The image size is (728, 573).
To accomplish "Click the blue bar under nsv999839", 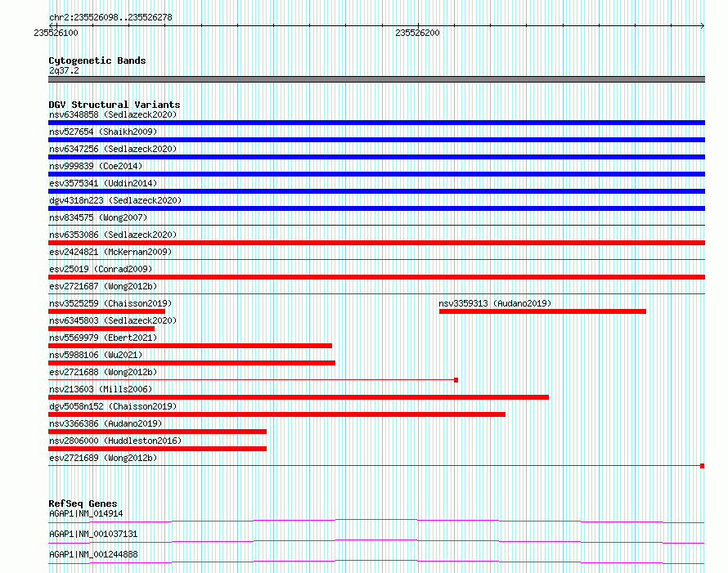I will 376,174.
